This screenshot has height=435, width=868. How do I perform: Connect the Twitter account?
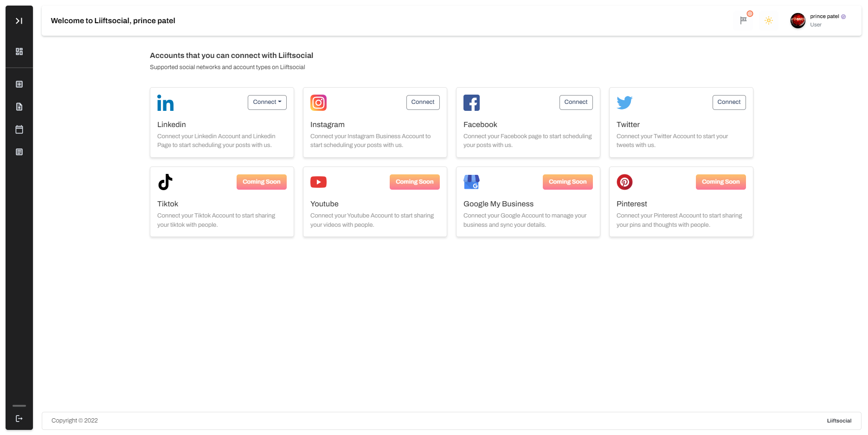pos(729,102)
